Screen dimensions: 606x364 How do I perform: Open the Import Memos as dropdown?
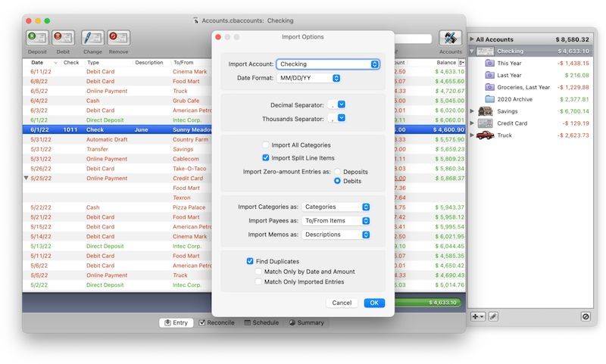click(336, 235)
